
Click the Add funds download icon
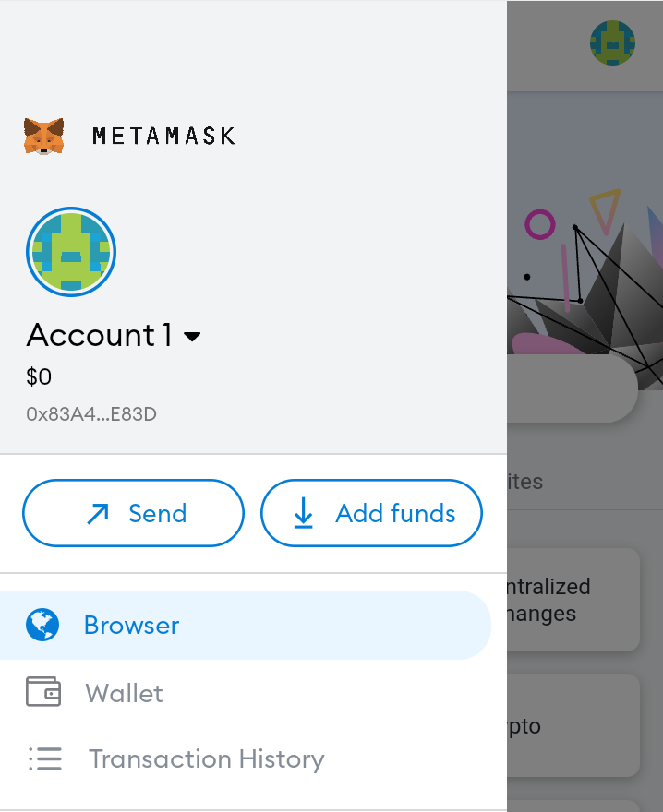point(304,513)
